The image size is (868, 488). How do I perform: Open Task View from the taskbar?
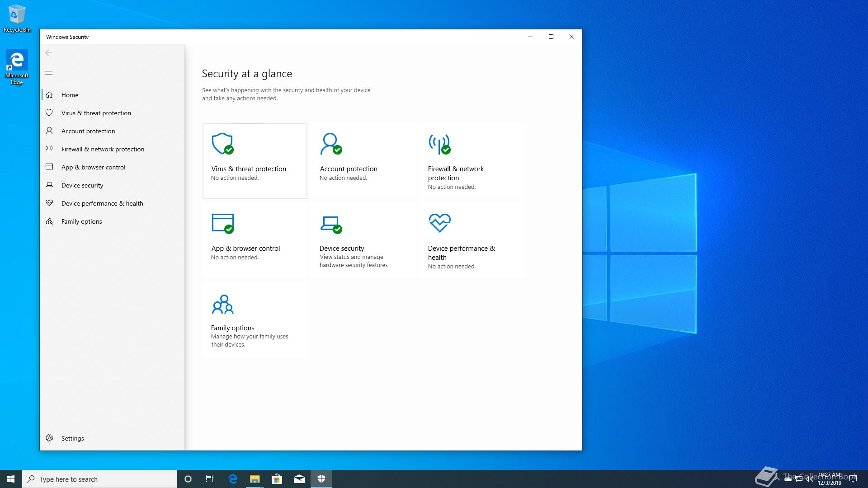click(x=210, y=479)
